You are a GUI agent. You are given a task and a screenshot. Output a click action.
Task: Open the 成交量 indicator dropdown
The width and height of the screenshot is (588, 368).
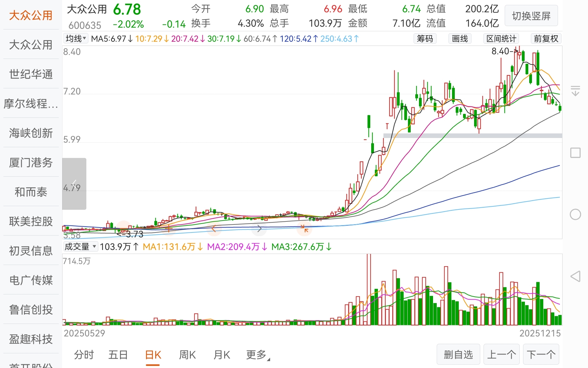[80, 247]
